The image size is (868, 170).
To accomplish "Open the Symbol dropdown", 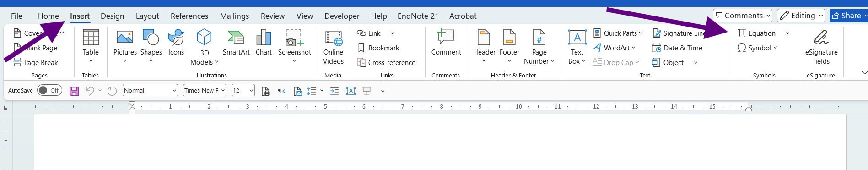I will tap(757, 48).
